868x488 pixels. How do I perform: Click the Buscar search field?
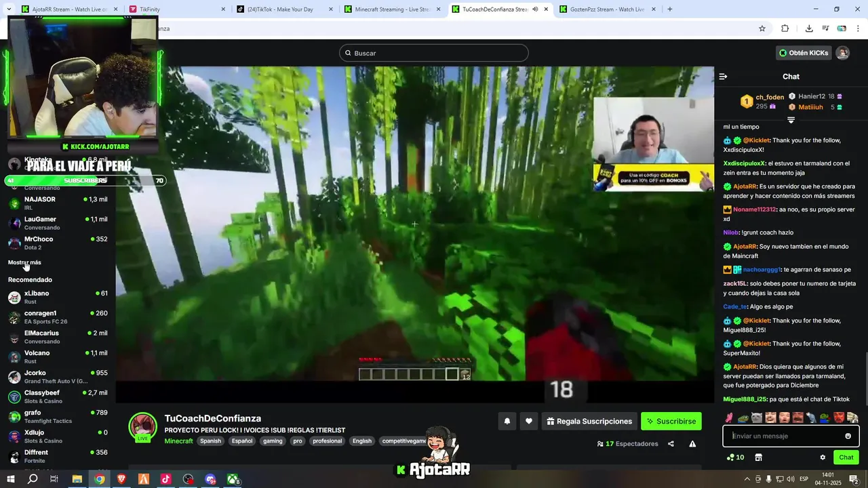tap(434, 53)
